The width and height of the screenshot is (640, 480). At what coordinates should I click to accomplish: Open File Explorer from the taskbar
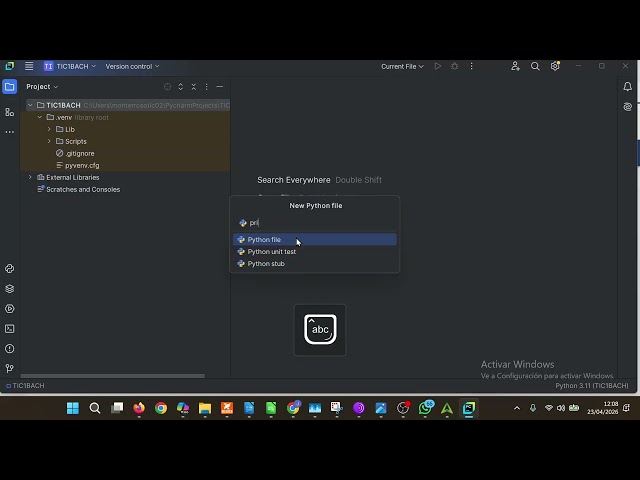[205, 408]
